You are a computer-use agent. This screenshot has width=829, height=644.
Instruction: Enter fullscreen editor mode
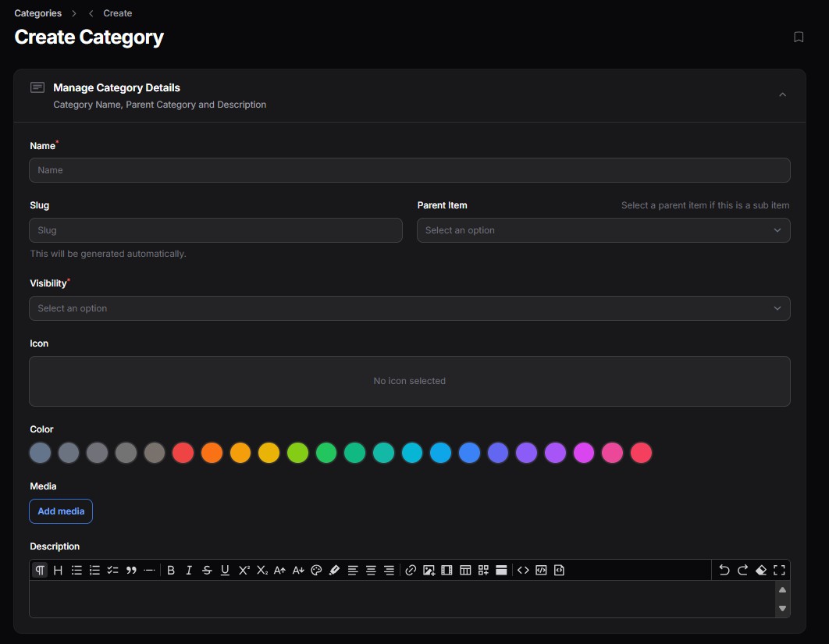779,570
